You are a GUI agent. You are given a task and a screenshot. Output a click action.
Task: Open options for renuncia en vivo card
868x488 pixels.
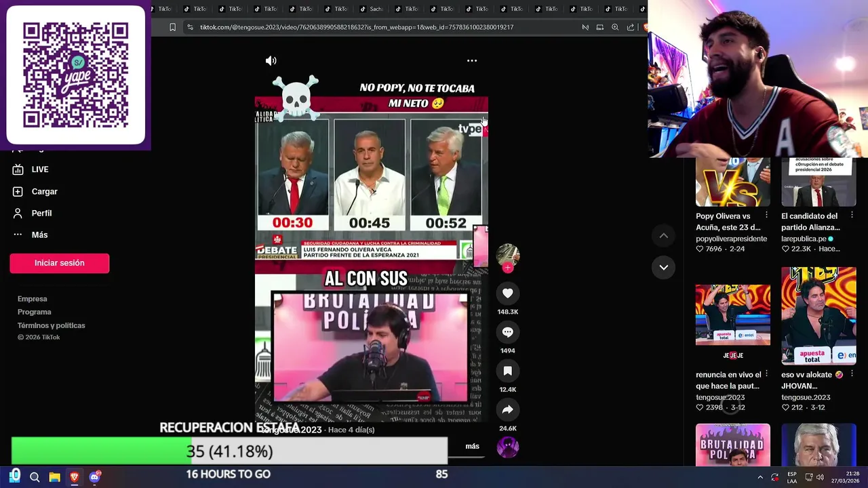click(x=766, y=374)
